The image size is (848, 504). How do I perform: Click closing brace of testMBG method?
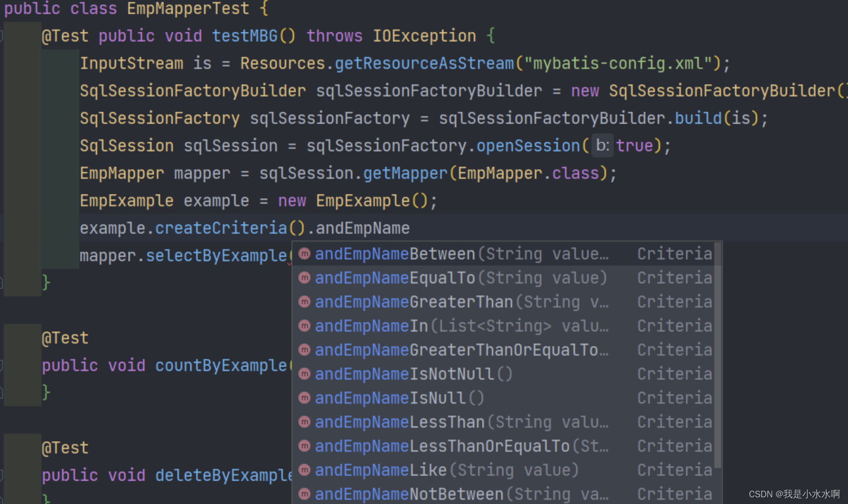(46, 282)
